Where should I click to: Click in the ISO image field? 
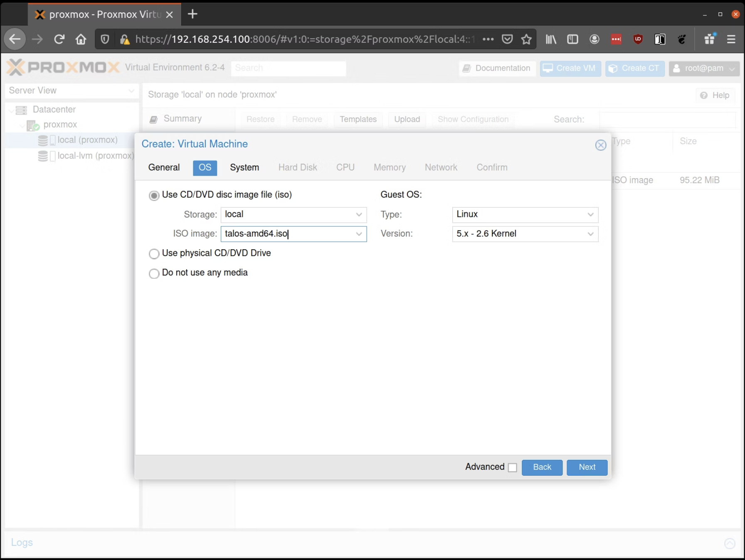(287, 234)
